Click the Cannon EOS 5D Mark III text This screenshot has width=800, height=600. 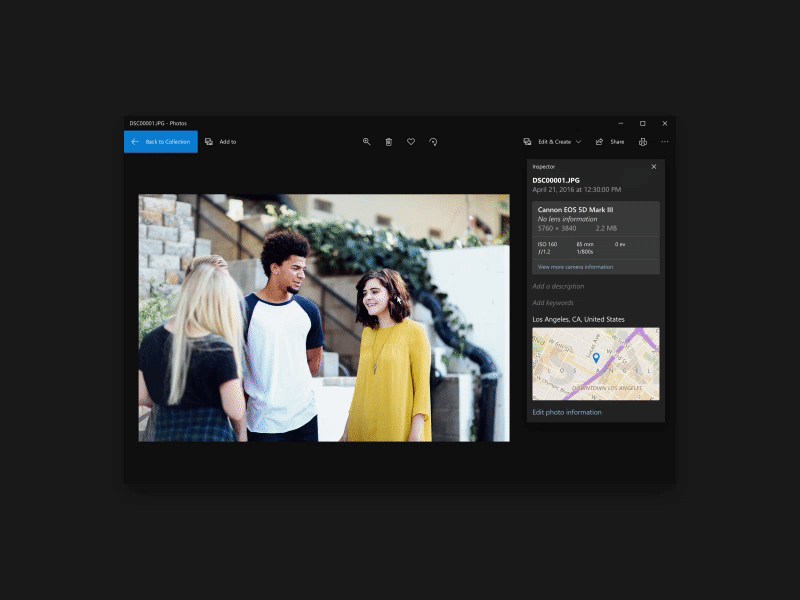[576, 210]
